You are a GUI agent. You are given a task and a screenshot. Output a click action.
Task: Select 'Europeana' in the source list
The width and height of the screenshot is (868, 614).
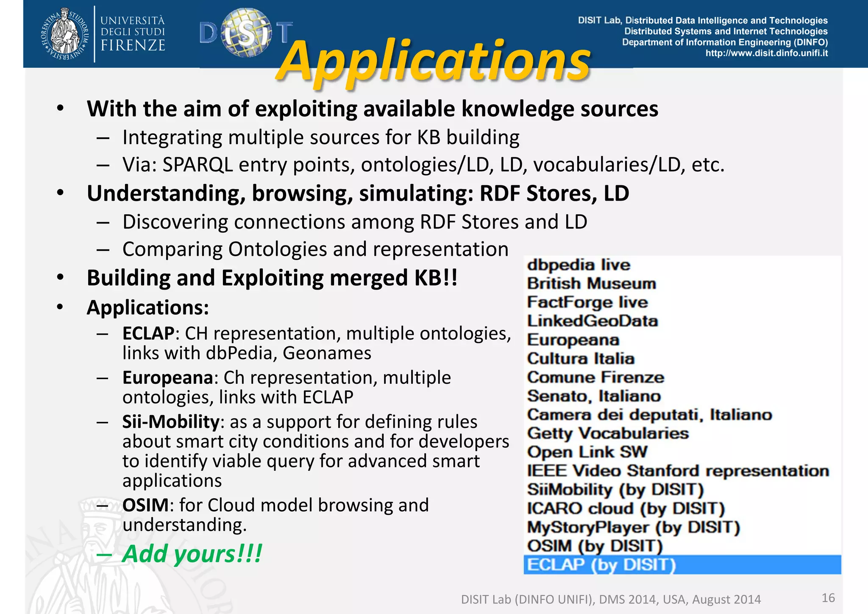[x=573, y=340]
